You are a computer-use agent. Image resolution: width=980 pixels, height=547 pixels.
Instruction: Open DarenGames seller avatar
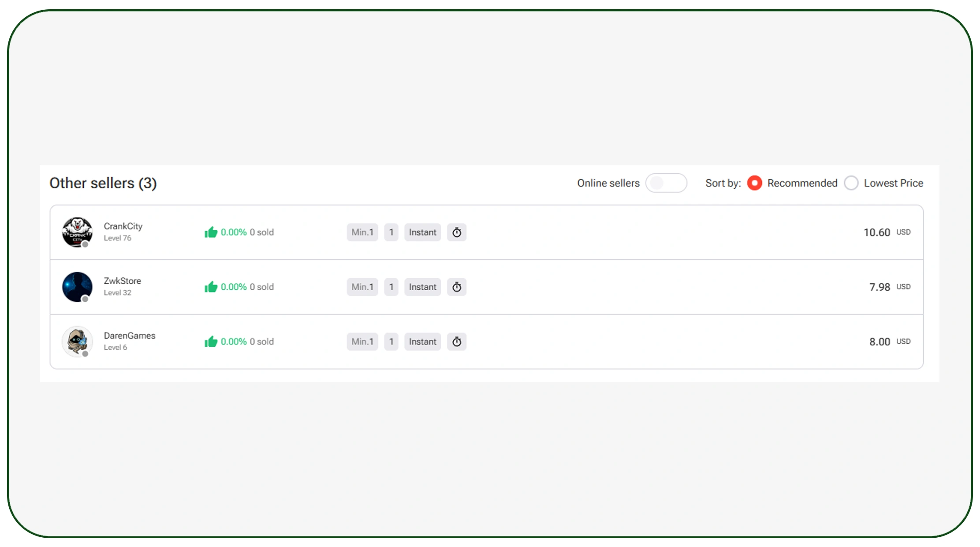click(x=77, y=341)
